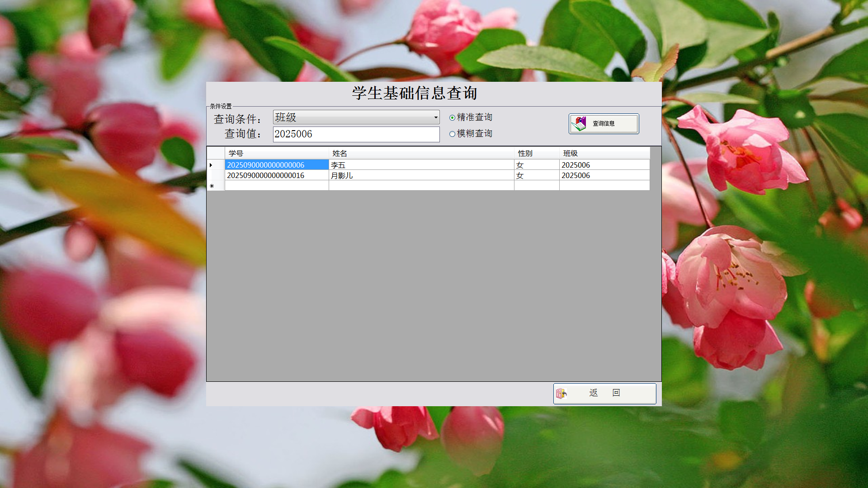Viewport: 868px width, 488px height.
Task: Sort by 姓名 column header
Action: point(420,153)
